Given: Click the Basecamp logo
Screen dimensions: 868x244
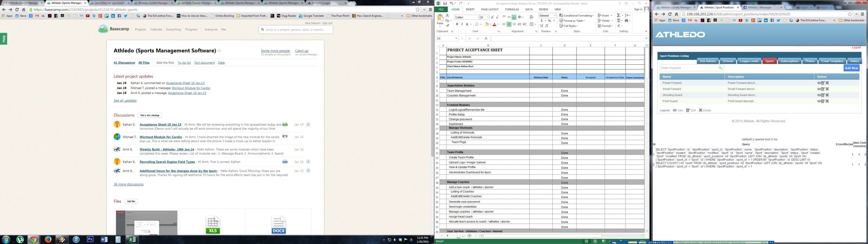Looking at the screenshot, I should pyautogui.click(x=114, y=29).
